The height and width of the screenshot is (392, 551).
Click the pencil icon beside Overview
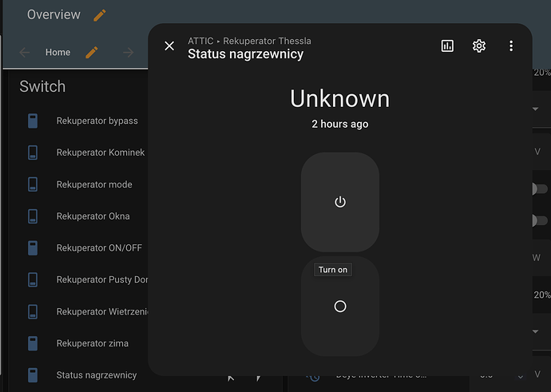click(x=100, y=15)
